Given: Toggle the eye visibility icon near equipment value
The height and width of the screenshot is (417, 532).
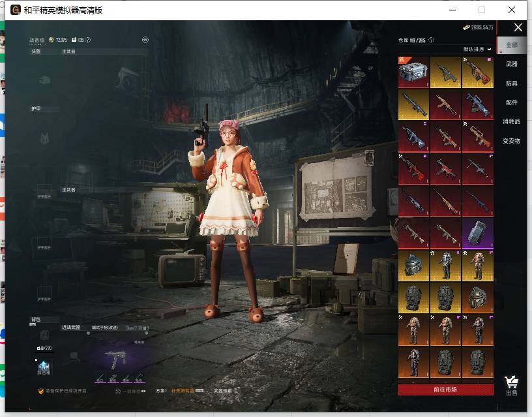Looking at the screenshot, I should [x=145, y=40].
